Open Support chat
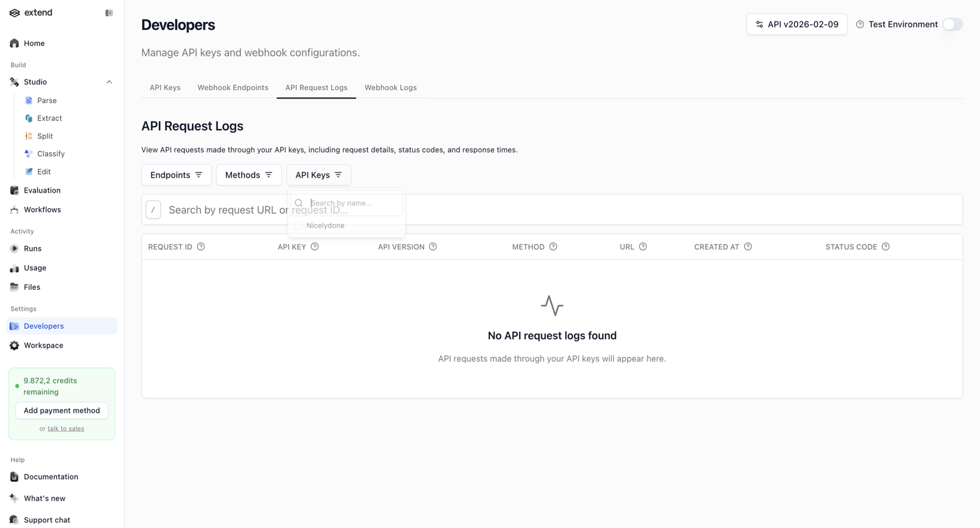The width and height of the screenshot is (980, 528). pyautogui.click(x=62, y=520)
